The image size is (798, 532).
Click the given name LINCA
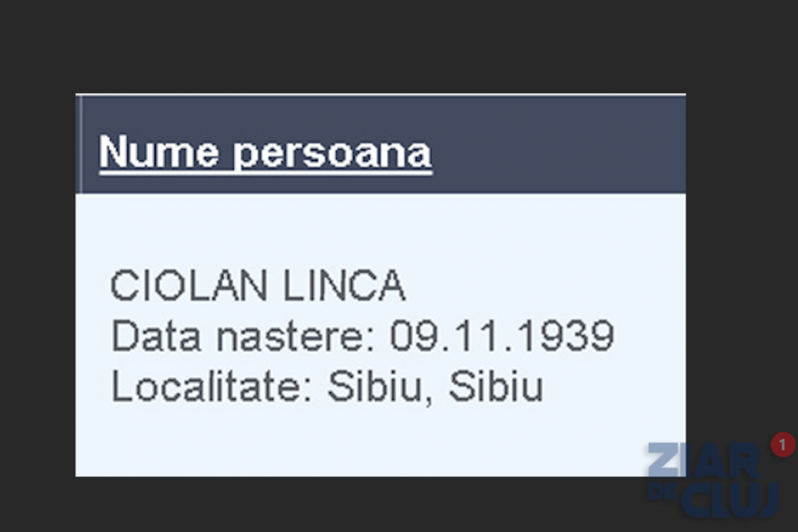(344, 286)
